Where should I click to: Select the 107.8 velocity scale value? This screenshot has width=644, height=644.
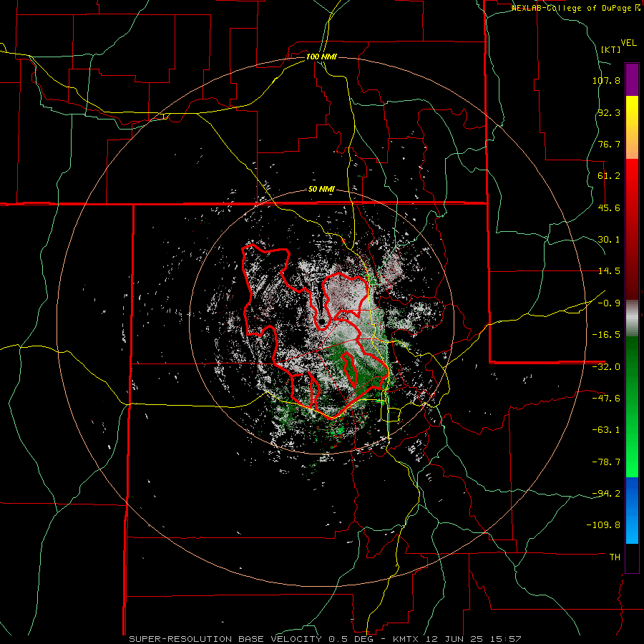point(606,80)
